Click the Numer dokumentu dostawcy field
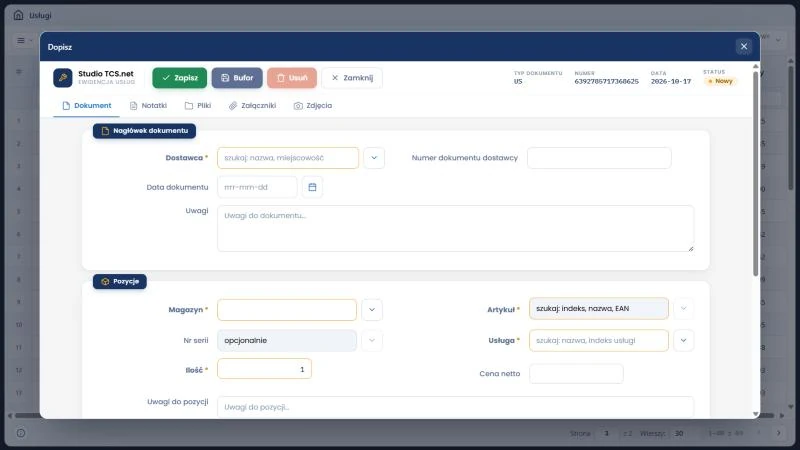Screen dimensions: 800x450 [x=599, y=158]
